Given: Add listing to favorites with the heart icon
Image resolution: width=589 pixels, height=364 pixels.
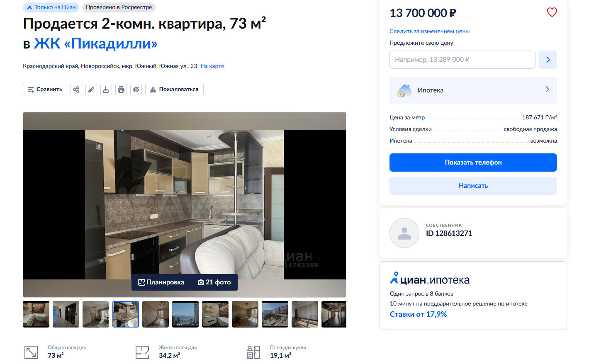Looking at the screenshot, I should coord(552,12).
